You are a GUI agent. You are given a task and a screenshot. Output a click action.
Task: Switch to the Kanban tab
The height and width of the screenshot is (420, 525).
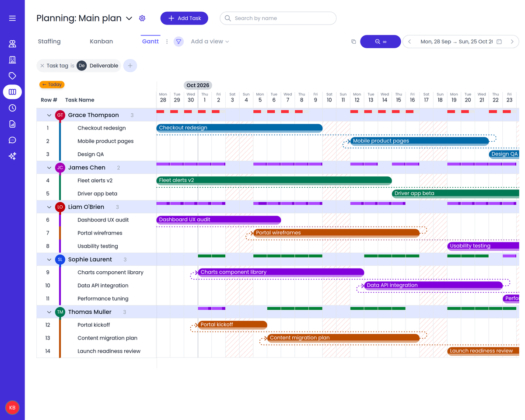tap(101, 42)
